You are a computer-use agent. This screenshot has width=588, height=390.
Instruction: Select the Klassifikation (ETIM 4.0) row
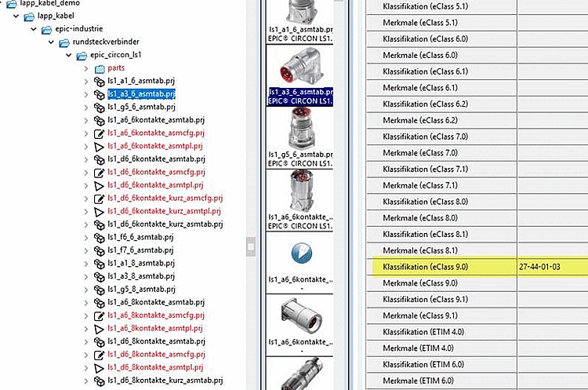(x=477, y=332)
